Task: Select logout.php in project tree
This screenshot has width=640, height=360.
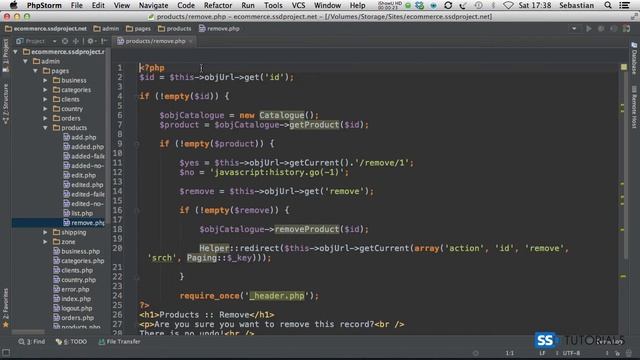Action: point(73,308)
